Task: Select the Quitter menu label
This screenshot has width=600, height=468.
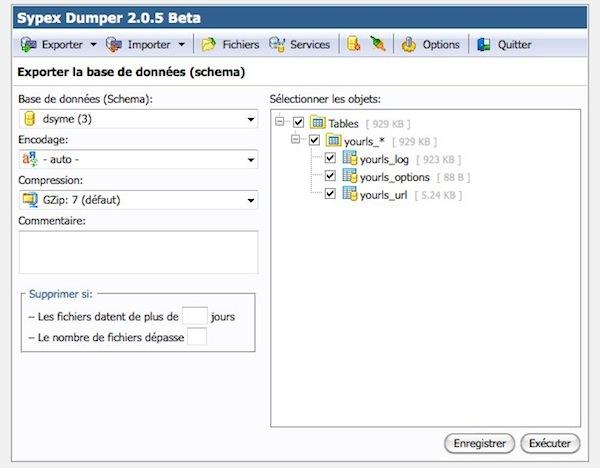Action: (x=514, y=45)
